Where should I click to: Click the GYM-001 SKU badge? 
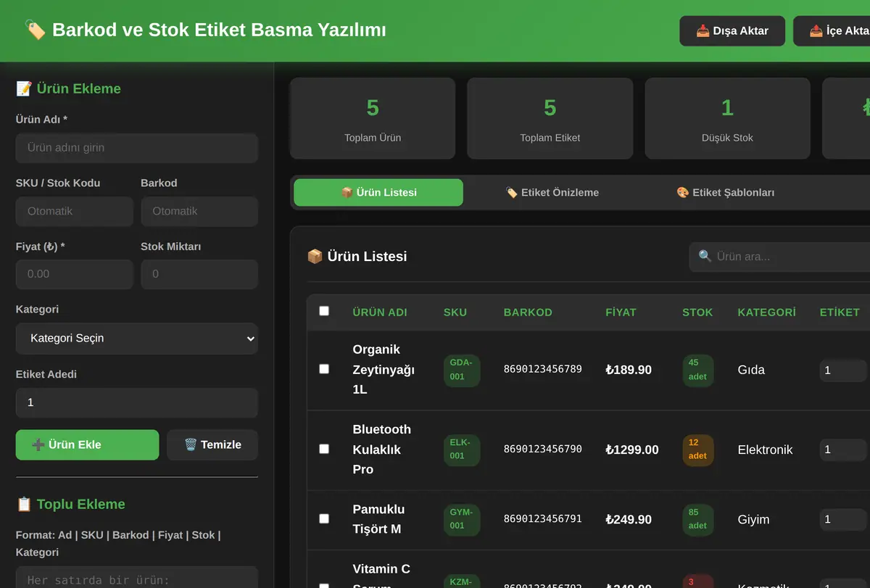(462, 520)
